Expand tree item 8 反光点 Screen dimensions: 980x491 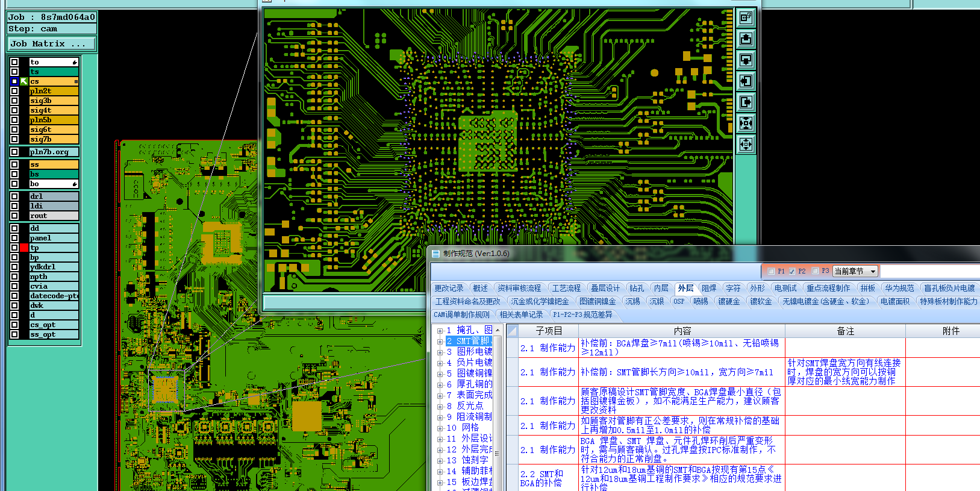click(440, 407)
